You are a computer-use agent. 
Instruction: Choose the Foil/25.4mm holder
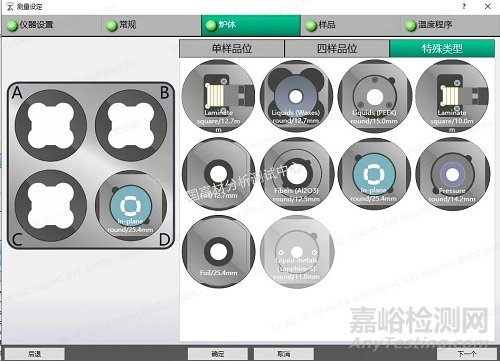218,252
